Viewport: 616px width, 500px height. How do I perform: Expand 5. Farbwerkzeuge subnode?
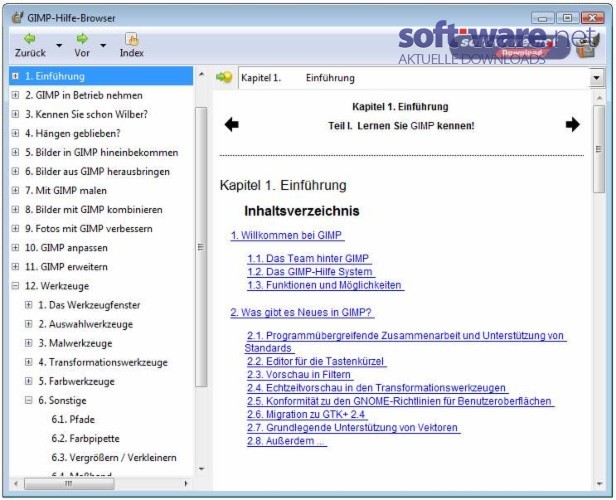29,381
